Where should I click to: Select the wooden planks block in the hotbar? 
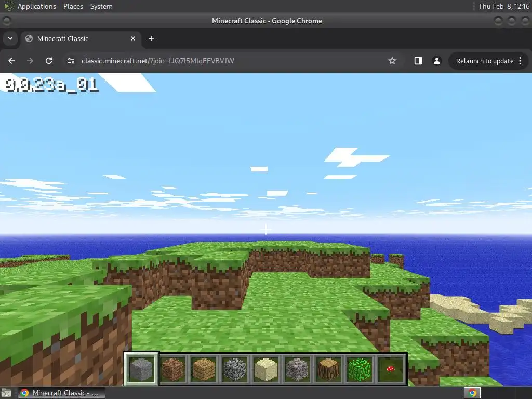tap(204, 369)
